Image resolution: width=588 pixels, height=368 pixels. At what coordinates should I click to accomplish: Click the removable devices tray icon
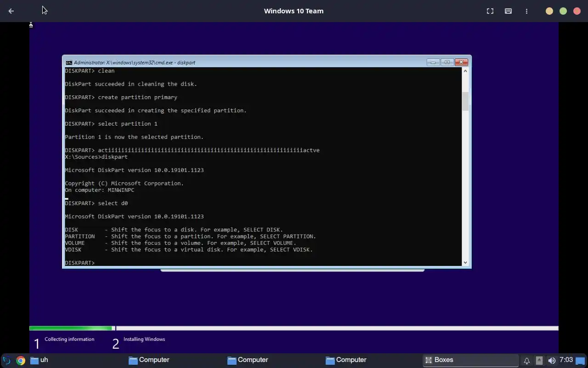[539, 361]
